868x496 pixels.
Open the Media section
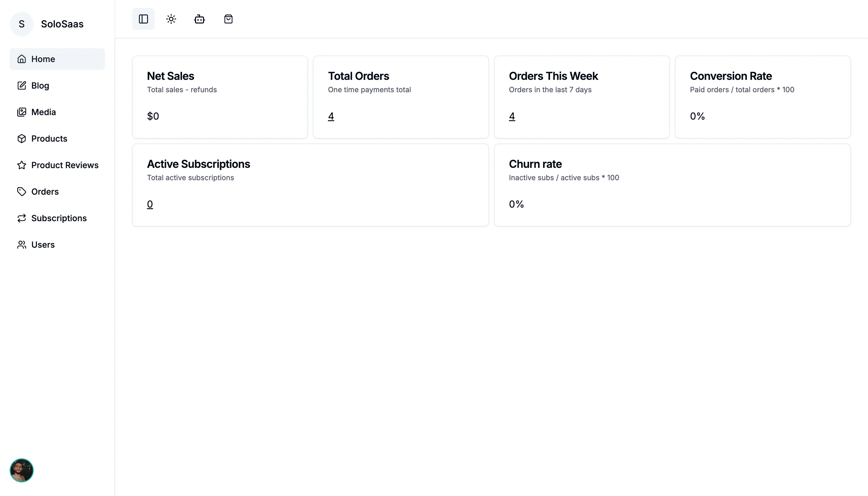57,112
